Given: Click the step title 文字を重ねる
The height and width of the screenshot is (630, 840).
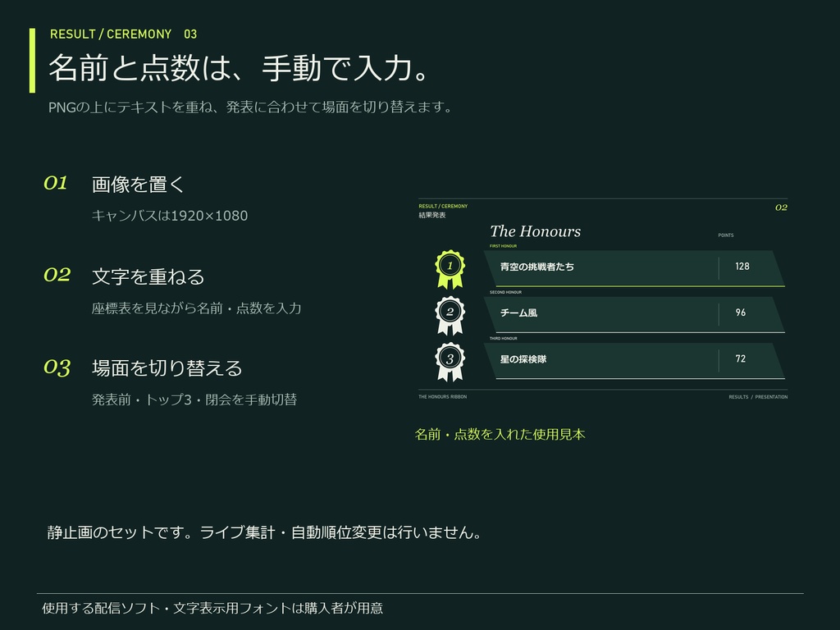Looking at the screenshot, I should 148,276.
